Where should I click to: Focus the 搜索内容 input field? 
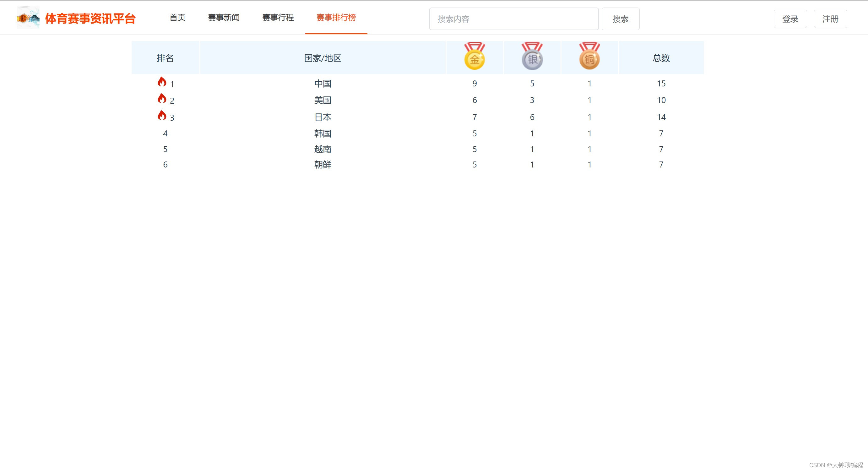click(x=514, y=19)
